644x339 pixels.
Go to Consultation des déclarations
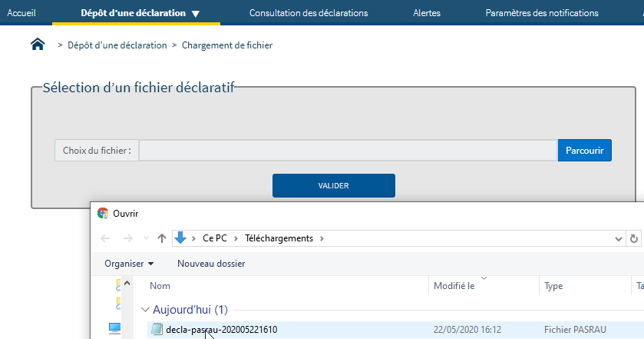click(x=309, y=13)
